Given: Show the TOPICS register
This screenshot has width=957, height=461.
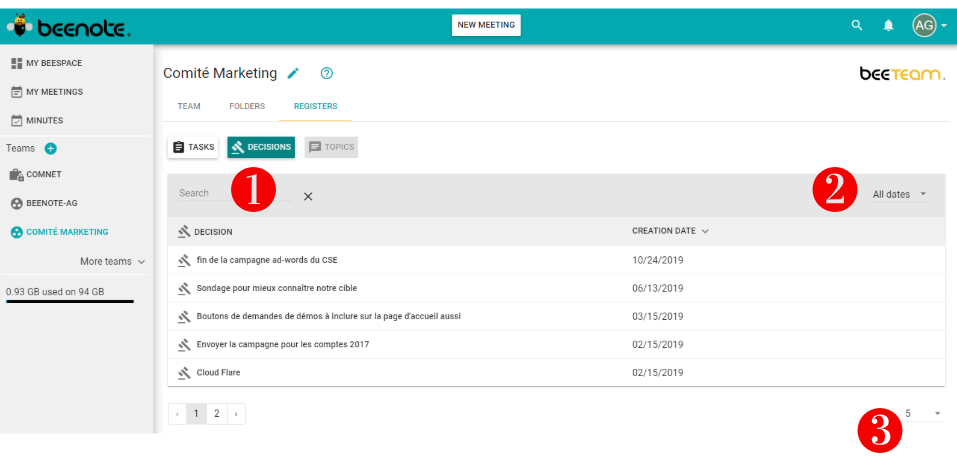Looking at the screenshot, I should (331, 147).
